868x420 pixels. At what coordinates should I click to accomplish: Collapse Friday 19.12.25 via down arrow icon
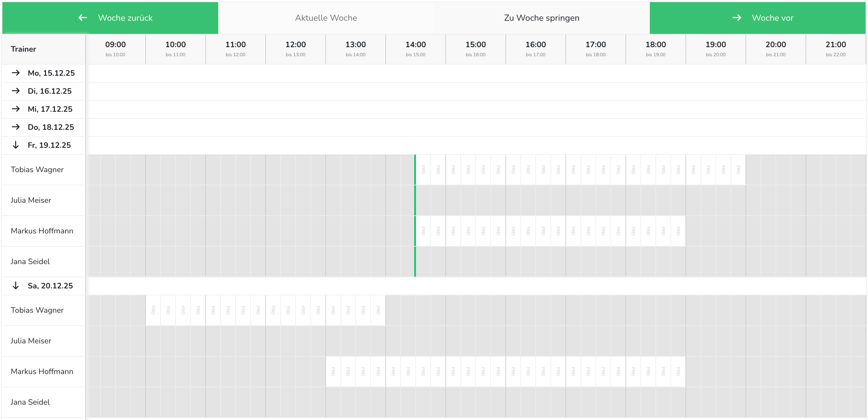point(16,145)
